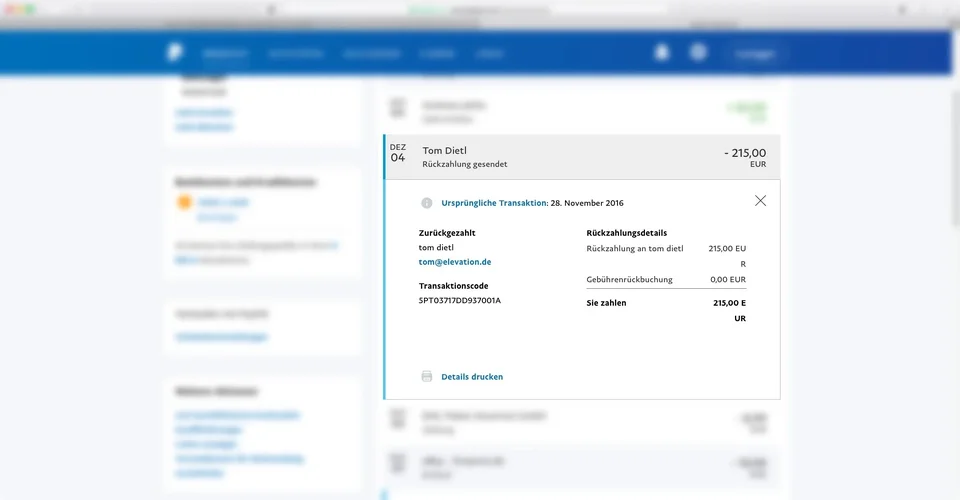Click the orange bank icon in the sidebar

coord(184,203)
